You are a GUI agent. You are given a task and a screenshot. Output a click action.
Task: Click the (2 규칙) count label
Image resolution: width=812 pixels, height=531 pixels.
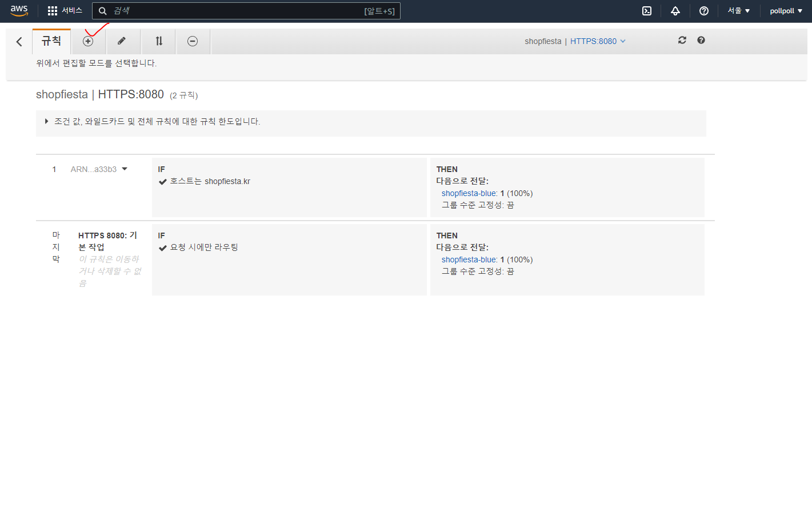point(184,95)
